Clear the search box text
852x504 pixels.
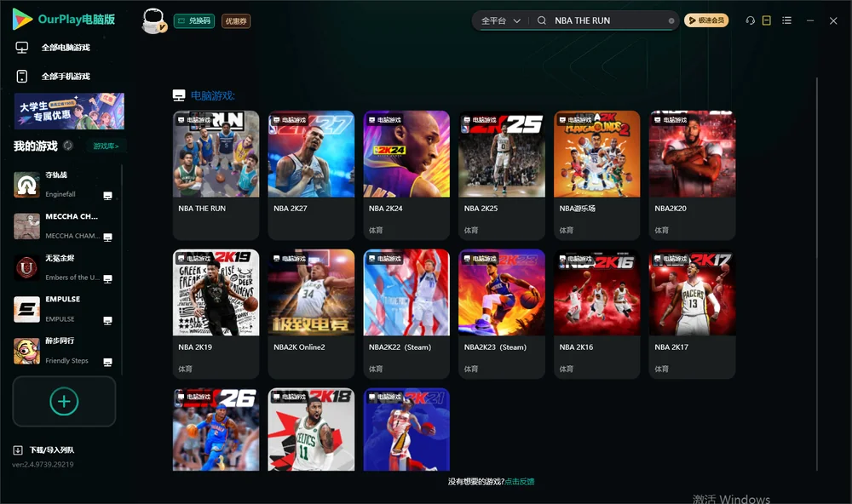(671, 21)
